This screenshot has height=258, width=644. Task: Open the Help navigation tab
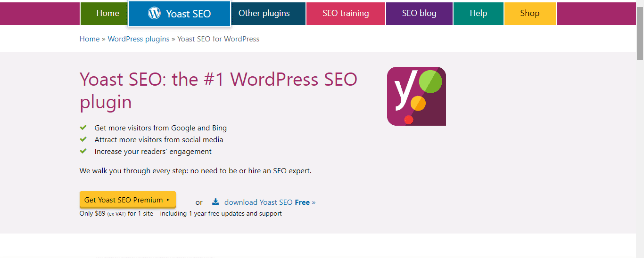(479, 13)
